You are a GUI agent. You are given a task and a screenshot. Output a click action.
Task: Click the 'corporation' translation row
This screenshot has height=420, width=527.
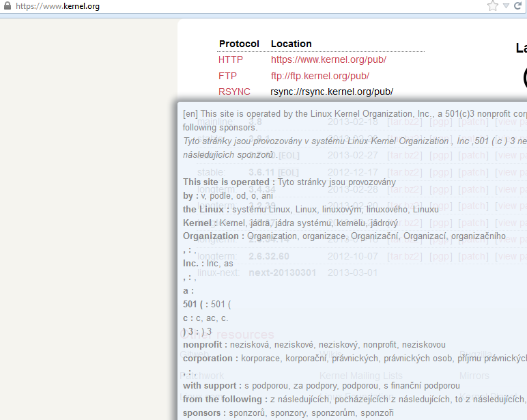pos(355,359)
